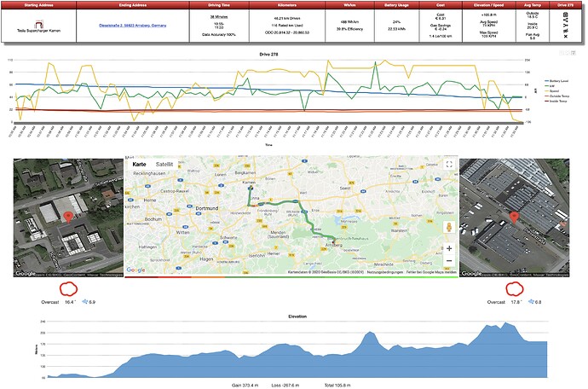Click the Total 105.8 m elevation text
Image resolution: width=588 pixels, height=389 pixels.
click(337, 386)
